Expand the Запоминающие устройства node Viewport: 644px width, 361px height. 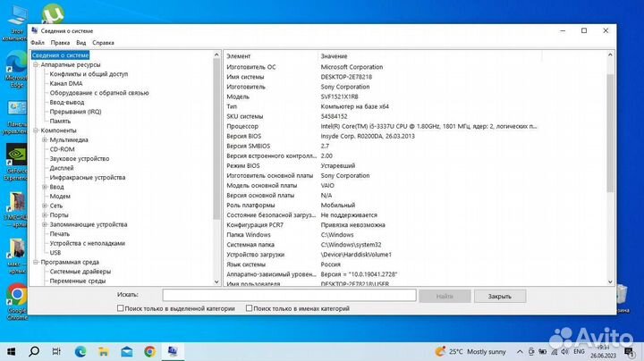tap(45, 224)
